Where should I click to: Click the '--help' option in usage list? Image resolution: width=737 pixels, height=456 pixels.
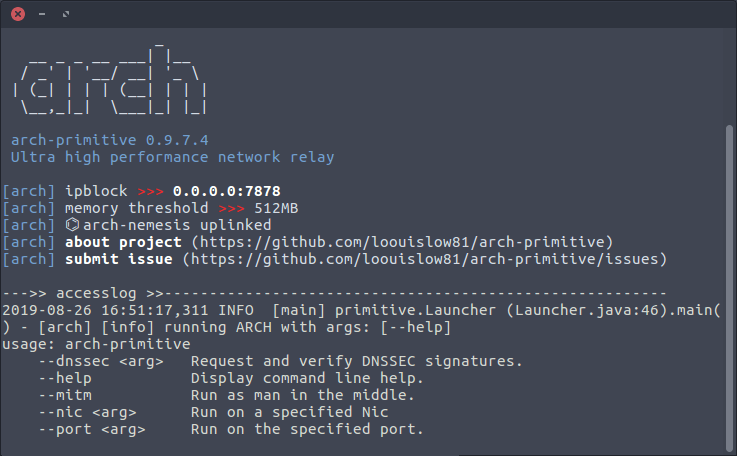65,378
